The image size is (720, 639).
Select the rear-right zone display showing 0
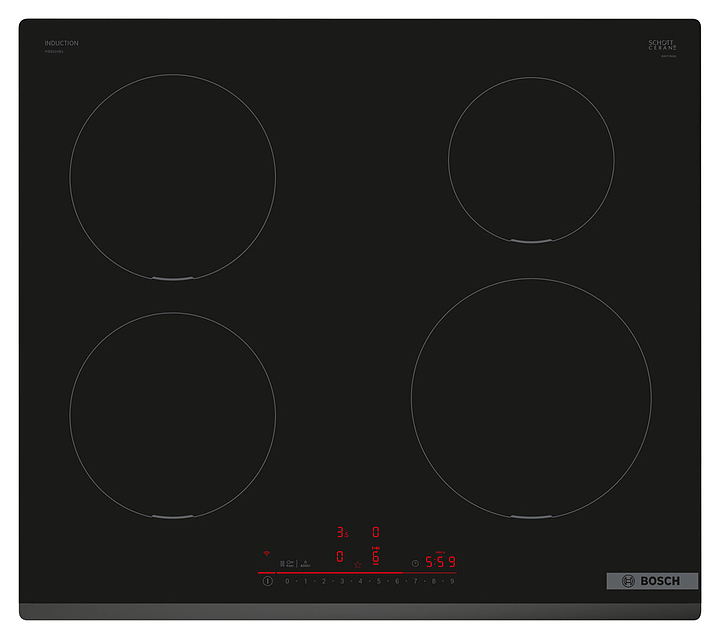click(x=376, y=533)
